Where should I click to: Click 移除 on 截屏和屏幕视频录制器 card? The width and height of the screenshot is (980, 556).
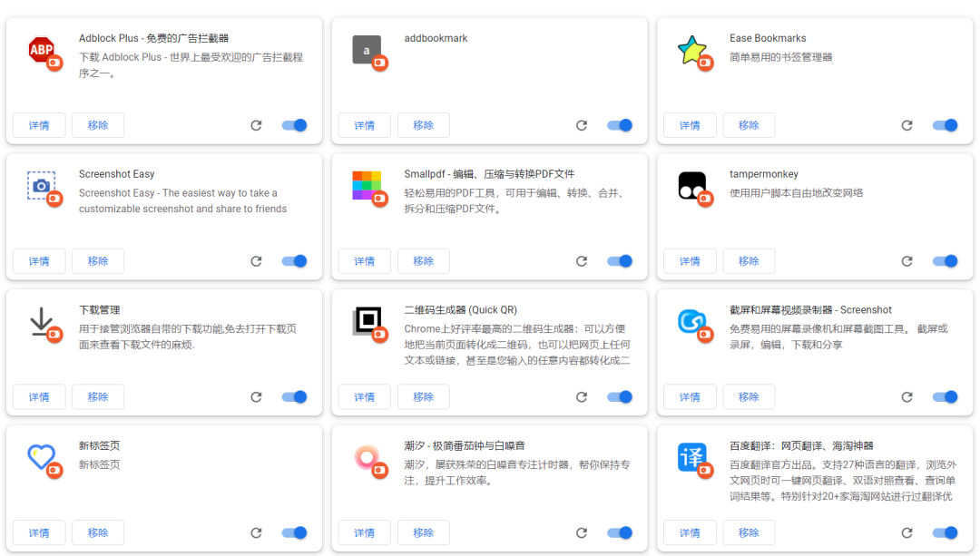click(749, 397)
